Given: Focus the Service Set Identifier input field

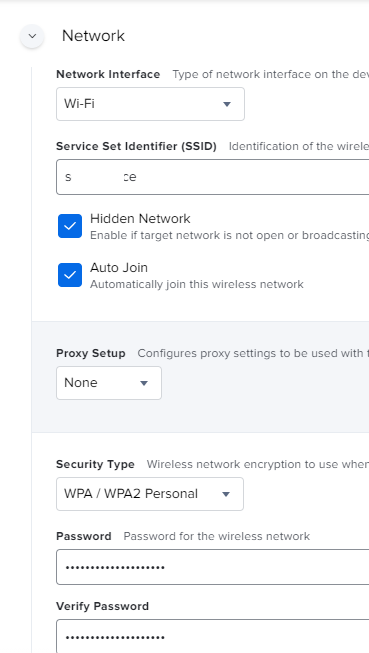Looking at the screenshot, I should pyautogui.click(x=212, y=177).
